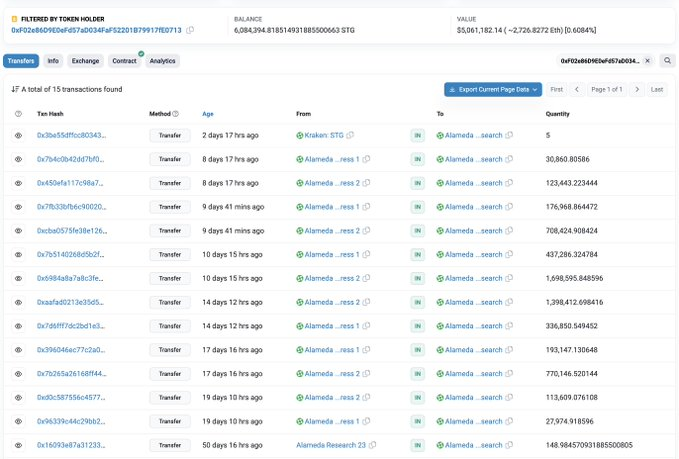Select quantity 1,698,595.848596
The width and height of the screenshot is (679, 459).
point(574,278)
